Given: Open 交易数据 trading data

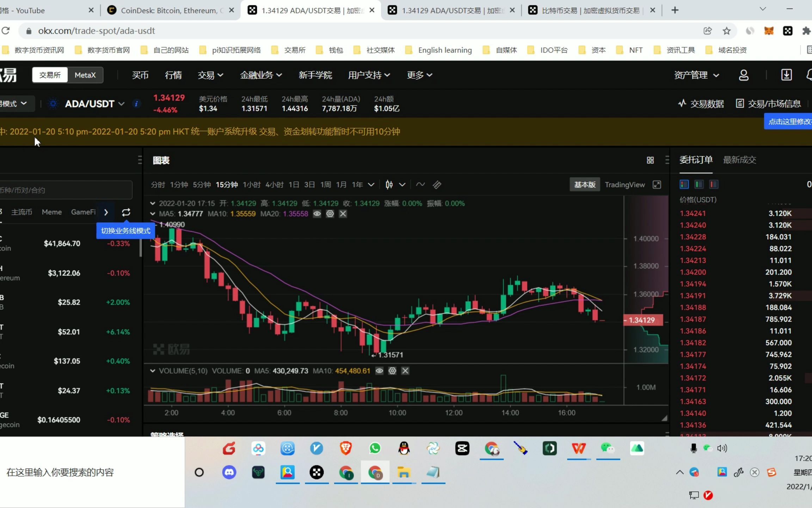Looking at the screenshot, I should 701,104.
